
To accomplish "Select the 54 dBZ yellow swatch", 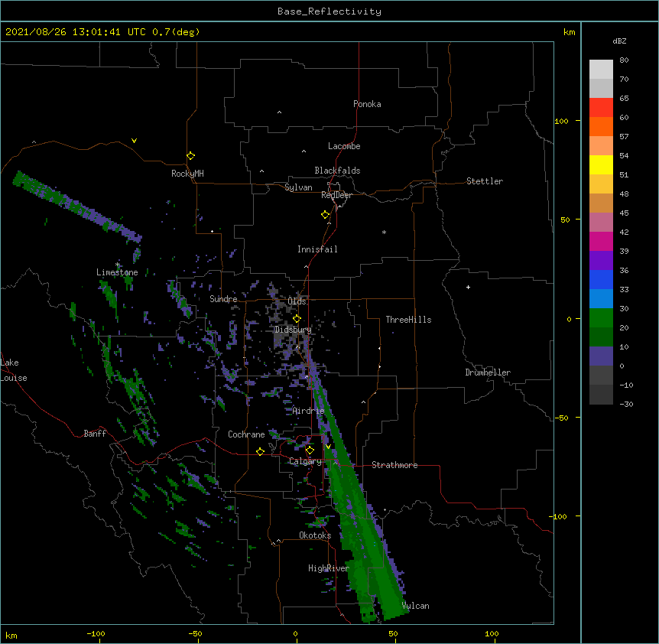I will (601, 164).
